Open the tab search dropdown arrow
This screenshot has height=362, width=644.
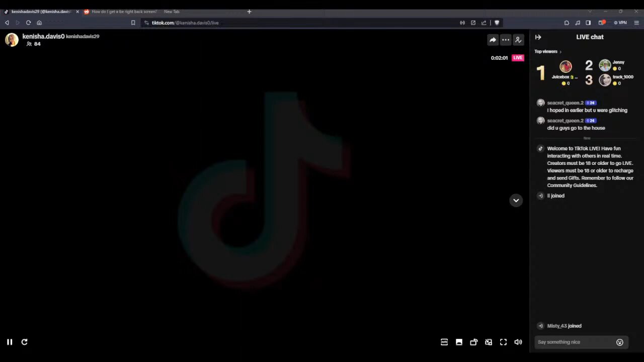[590, 12]
